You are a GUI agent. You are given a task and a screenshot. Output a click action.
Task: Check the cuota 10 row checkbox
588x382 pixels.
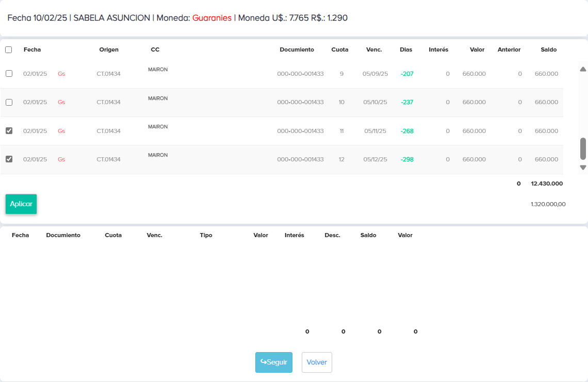pyautogui.click(x=9, y=103)
